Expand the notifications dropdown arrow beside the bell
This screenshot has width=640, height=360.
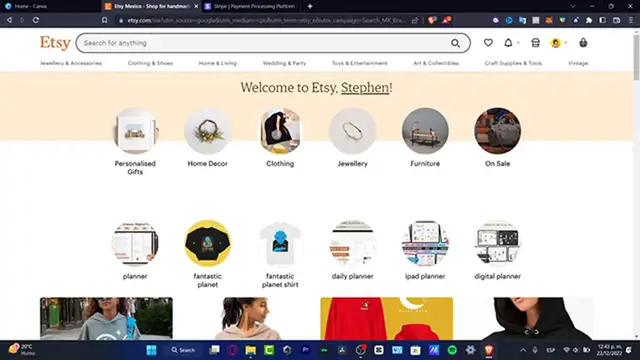518,42
